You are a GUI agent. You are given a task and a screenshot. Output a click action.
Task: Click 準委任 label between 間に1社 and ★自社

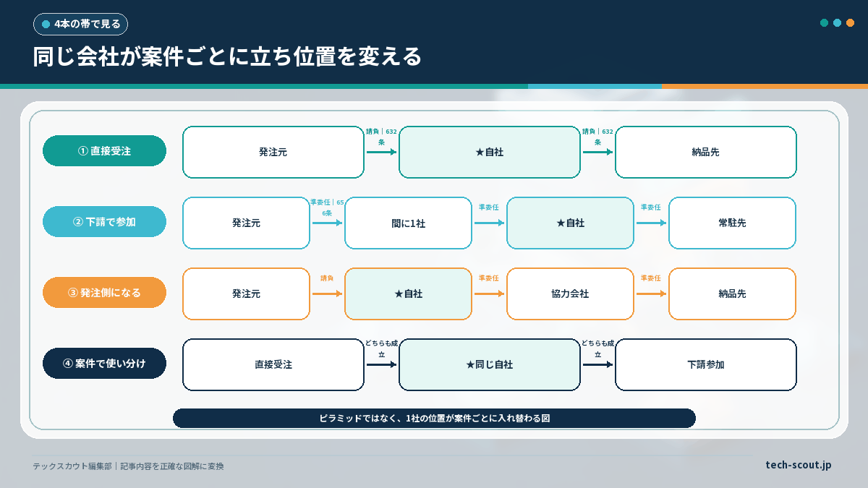tap(489, 207)
